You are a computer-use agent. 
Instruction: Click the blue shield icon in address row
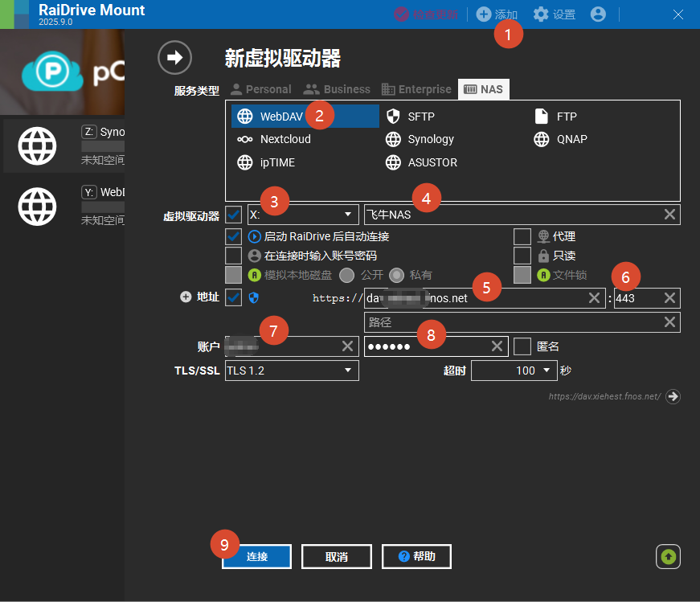(254, 297)
